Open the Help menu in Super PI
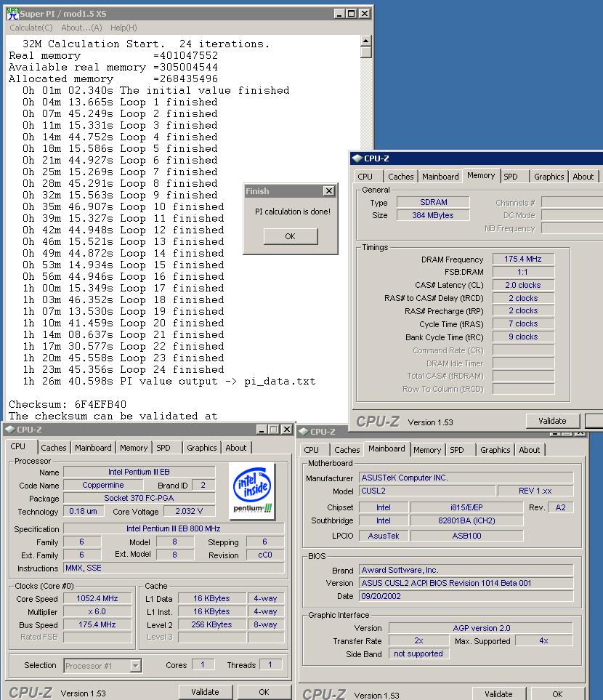This screenshot has width=603, height=700. click(x=124, y=28)
